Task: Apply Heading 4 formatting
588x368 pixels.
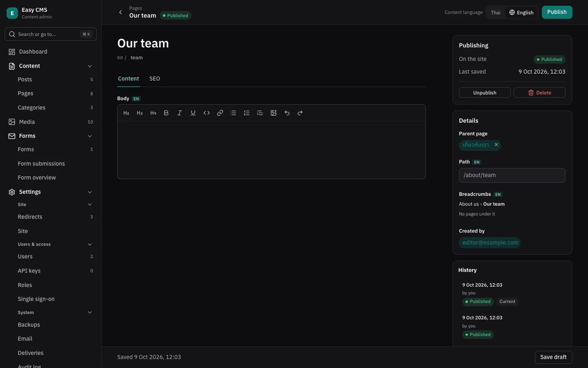Action: [x=153, y=113]
